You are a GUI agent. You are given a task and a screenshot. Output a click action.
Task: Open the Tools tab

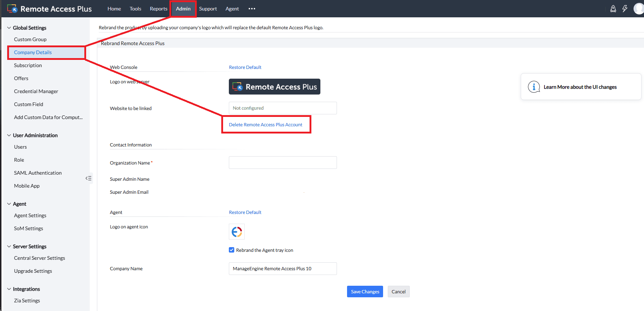[136, 9]
